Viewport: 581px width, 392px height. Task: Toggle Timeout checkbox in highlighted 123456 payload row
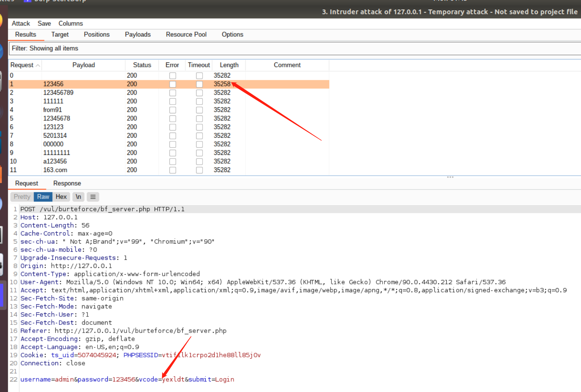[200, 84]
